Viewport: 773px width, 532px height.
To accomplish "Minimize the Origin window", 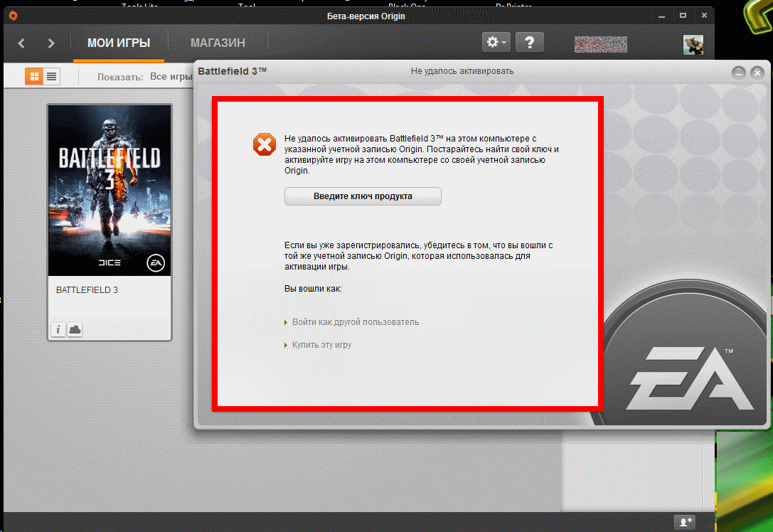I will click(x=661, y=16).
